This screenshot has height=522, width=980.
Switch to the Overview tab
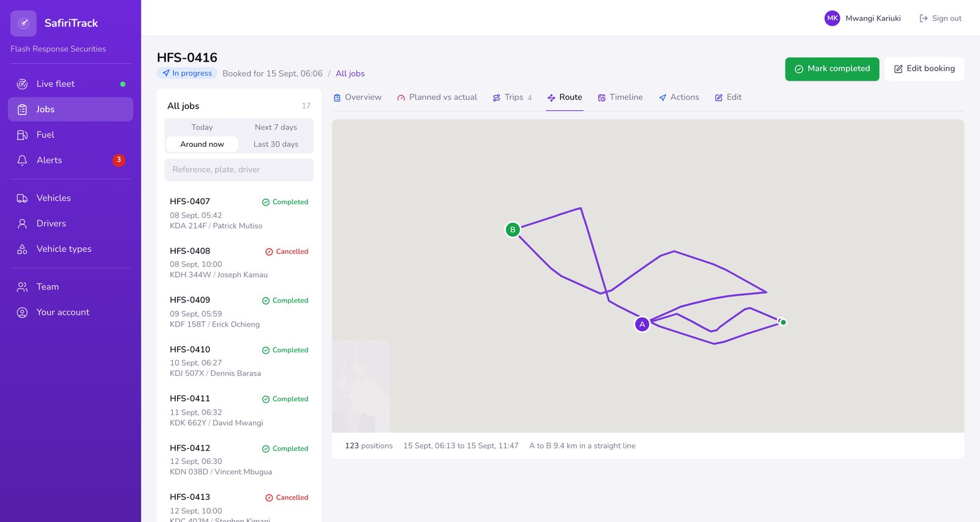pyautogui.click(x=357, y=97)
